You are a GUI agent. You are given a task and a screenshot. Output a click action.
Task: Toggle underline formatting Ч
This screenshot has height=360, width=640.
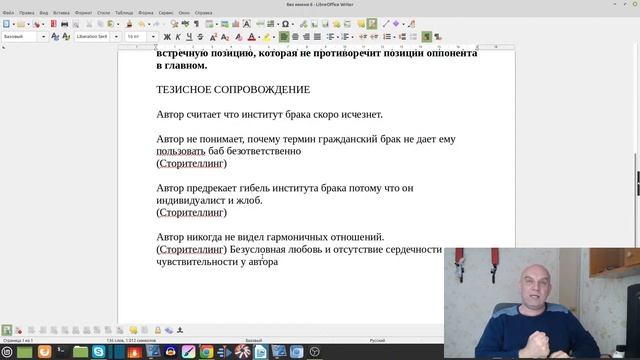tap(189, 37)
